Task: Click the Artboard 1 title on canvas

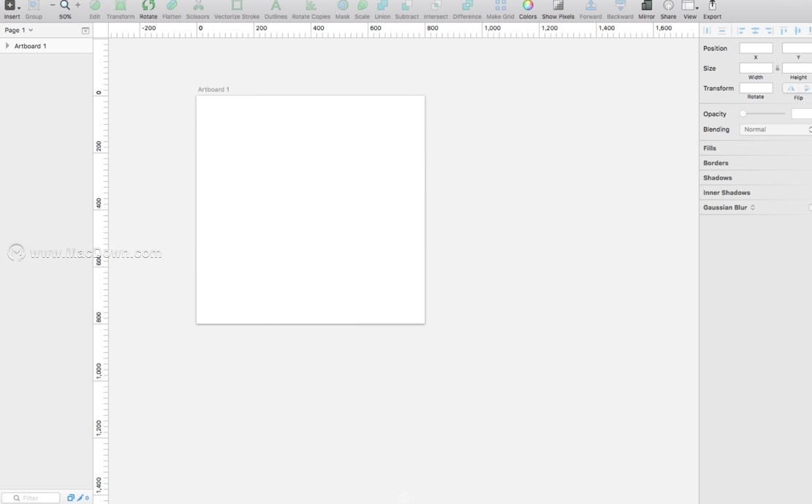Action: coord(213,90)
